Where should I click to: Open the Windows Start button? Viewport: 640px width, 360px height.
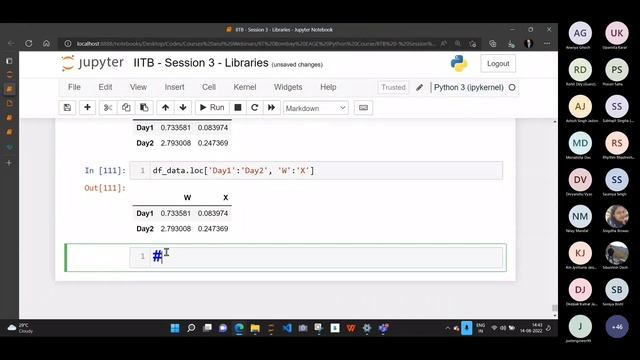click(x=175, y=328)
